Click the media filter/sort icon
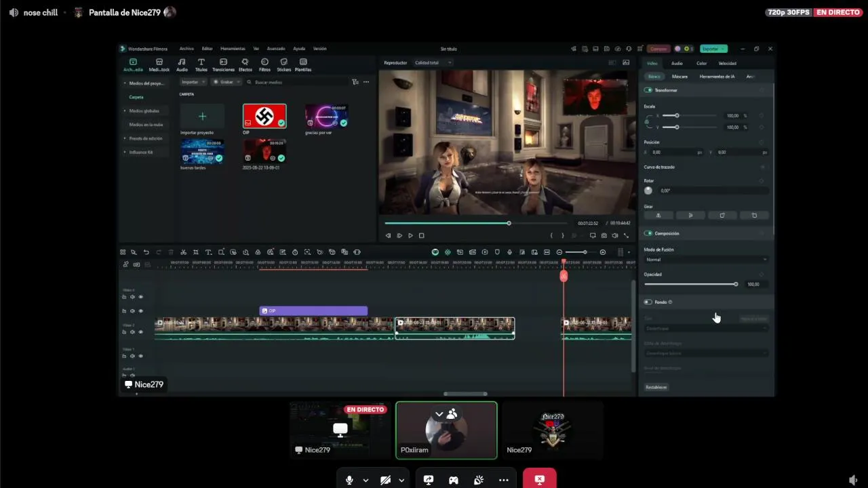 pyautogui.click(x=355, y=82)
